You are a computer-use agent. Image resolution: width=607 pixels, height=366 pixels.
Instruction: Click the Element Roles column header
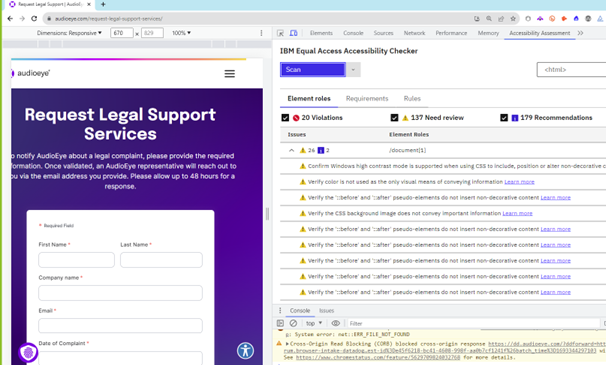tap(409, 135)
